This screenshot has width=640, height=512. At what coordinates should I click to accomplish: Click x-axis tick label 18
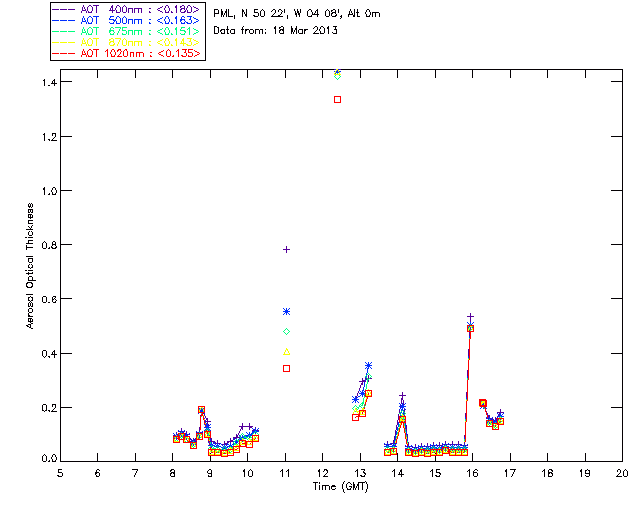point(547,473)
